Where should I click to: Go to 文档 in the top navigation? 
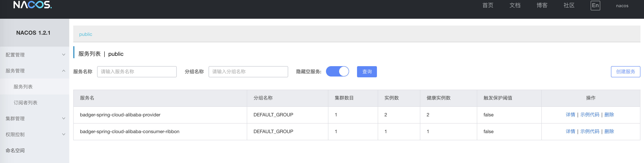(515, 6)
